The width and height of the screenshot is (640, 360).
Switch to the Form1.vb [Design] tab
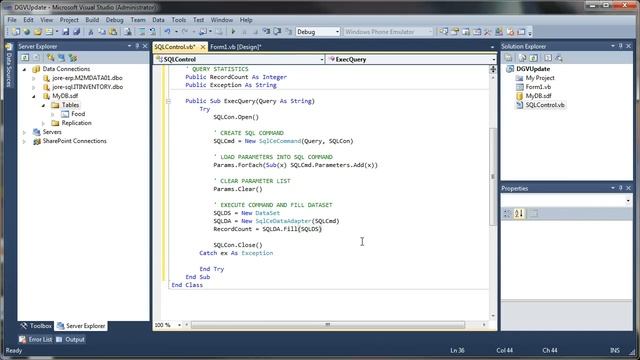point(236,47)
